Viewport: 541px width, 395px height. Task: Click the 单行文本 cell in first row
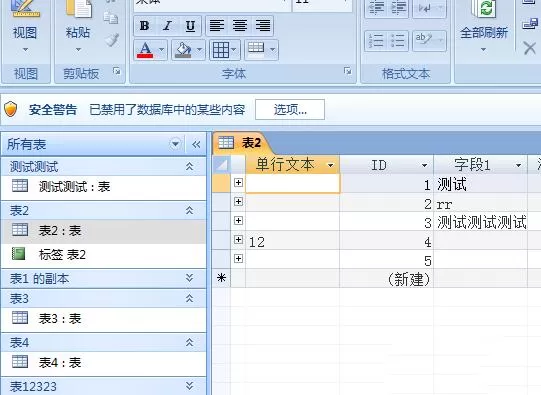click(x=293, y=183)
